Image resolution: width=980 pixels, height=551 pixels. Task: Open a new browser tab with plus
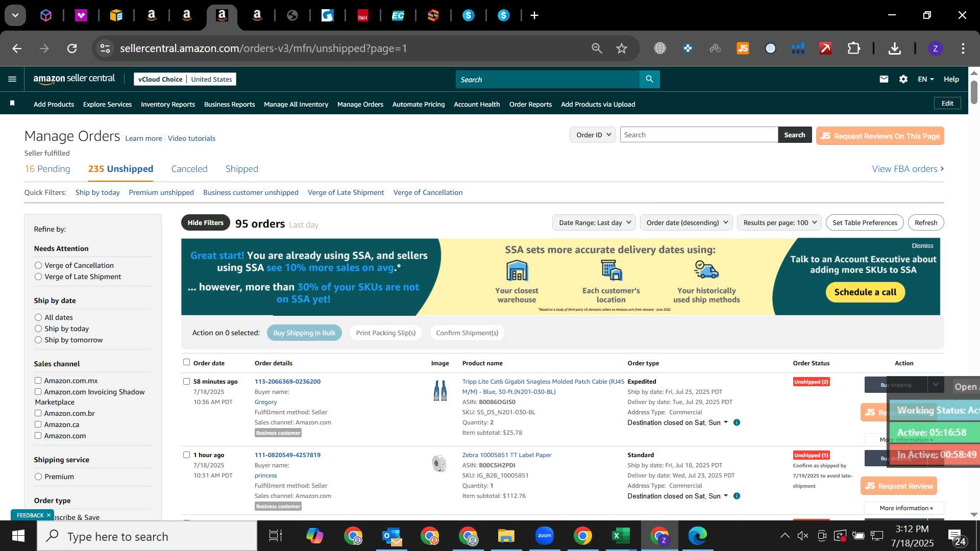[534, 15]
